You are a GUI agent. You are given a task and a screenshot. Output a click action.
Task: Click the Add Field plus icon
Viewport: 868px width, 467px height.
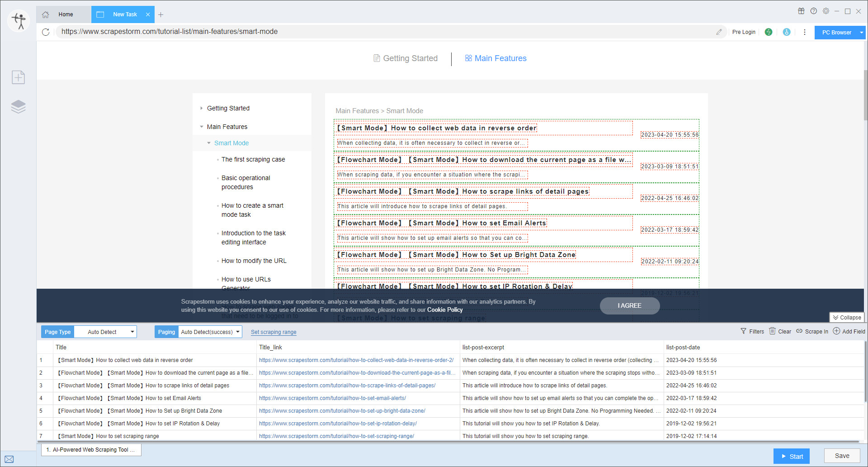click(x=836, y=331)
